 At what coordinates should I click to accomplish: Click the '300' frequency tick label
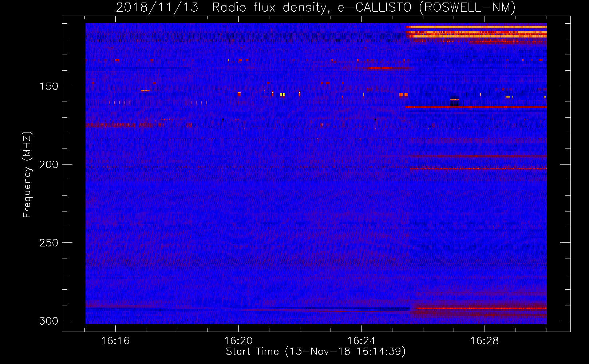[49, 321]
